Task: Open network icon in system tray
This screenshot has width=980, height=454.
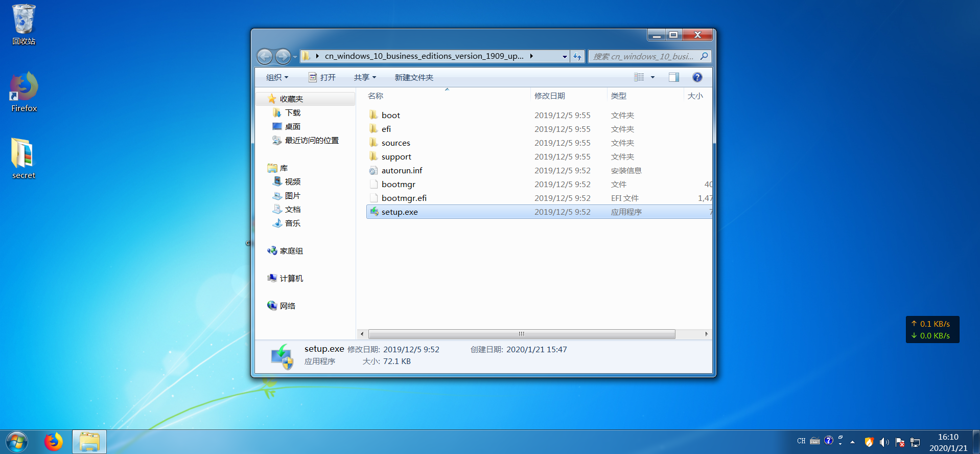Action: (x=915, y=442)
